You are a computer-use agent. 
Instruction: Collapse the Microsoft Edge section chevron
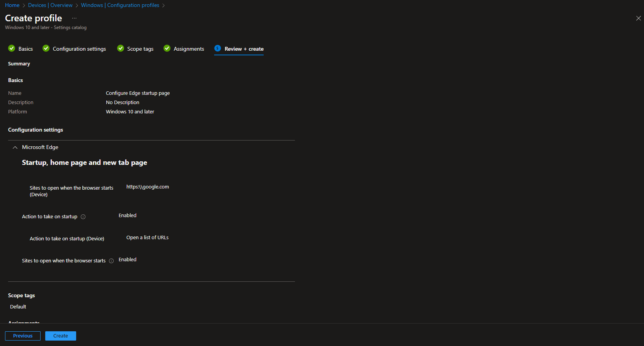[x=15, y=147]
